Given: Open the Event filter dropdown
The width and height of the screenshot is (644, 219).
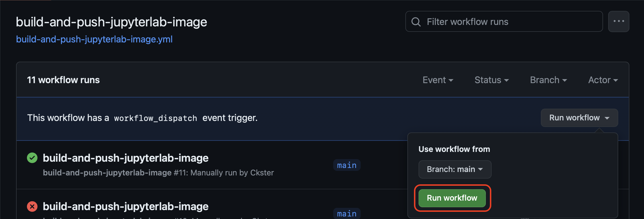Looking at the screenshot, I should (x=438, y=80).
